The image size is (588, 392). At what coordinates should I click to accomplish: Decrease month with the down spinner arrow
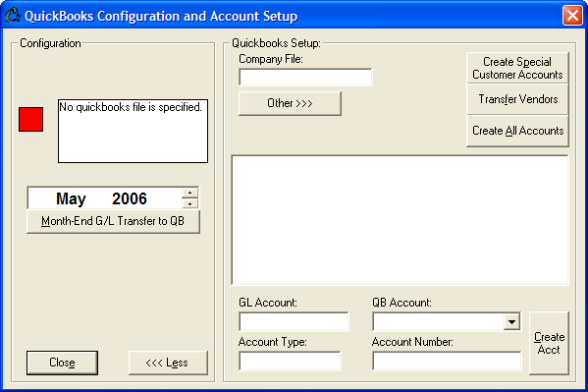click(190, 203)
